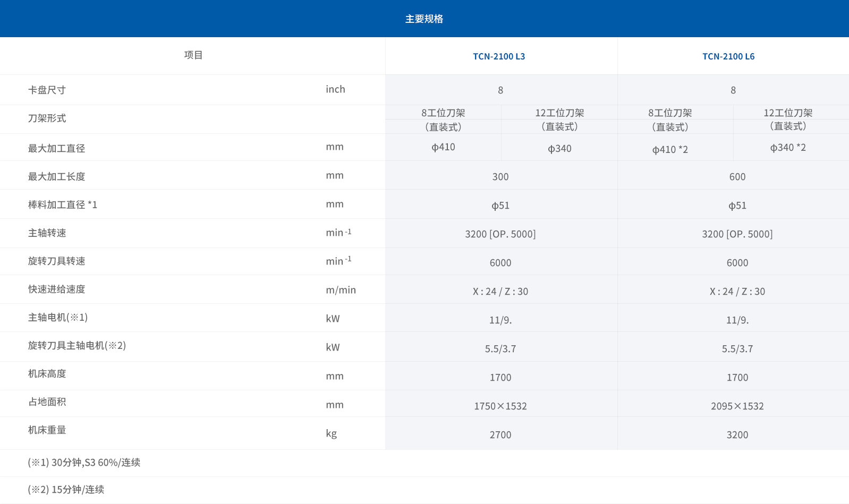Click the 主要规格 header title

(424, 19)
